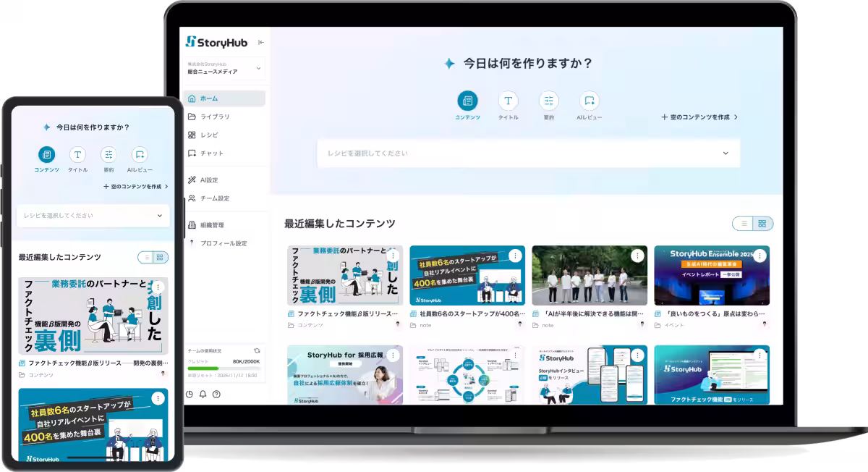Switch to grid view on laptop
Image resolution: width=868 pixels, height=472 pixels.
(x=762, y=224)
